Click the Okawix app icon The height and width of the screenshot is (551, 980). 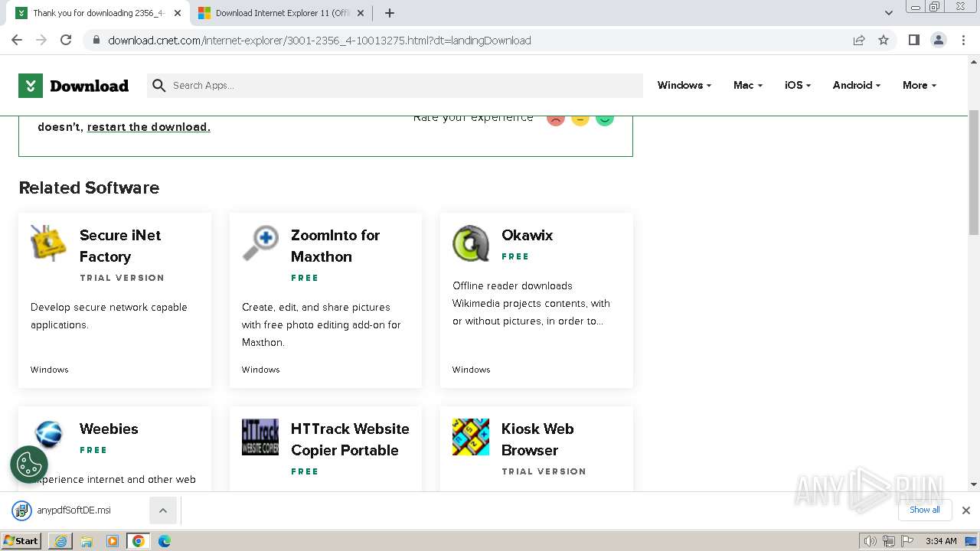(x=471, y=243)
